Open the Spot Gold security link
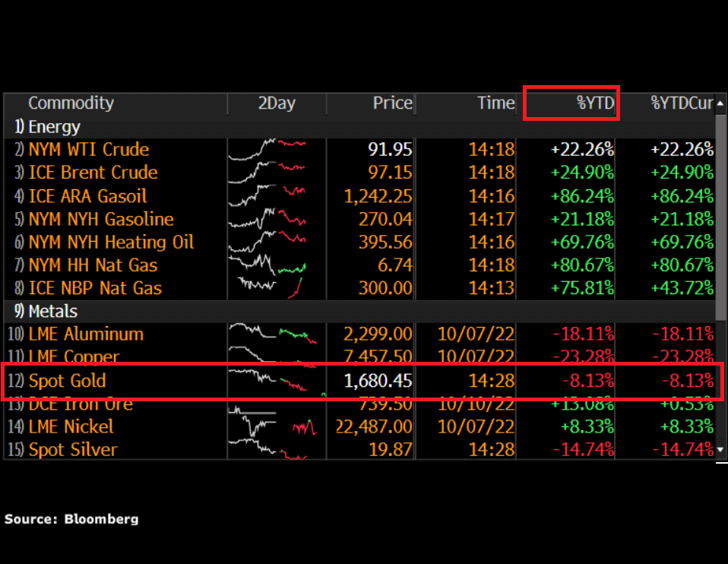This screenshot has height=564, width=728. [67, 381]
